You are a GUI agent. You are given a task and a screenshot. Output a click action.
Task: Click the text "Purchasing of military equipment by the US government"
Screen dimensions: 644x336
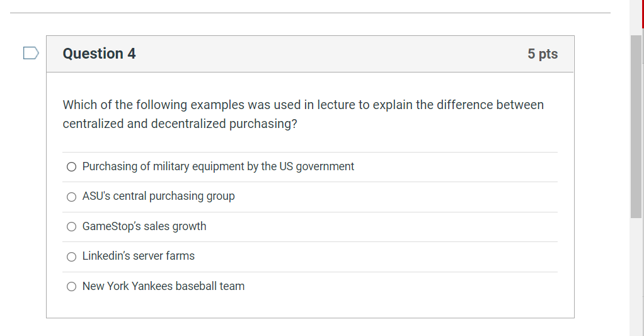[x=218, y=166]
